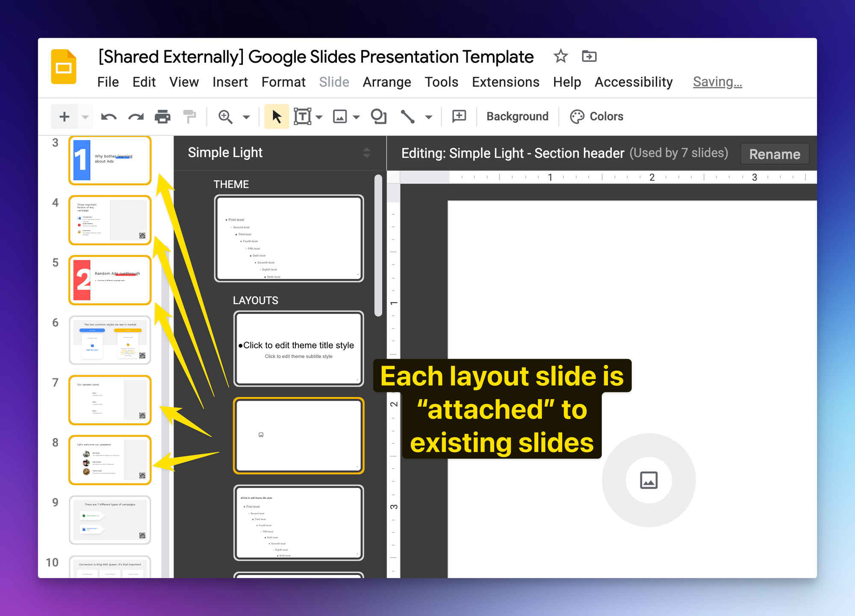Click the shape tool icon
The height and width of the screenshot is (616, 855).
[x=379, y=117]
